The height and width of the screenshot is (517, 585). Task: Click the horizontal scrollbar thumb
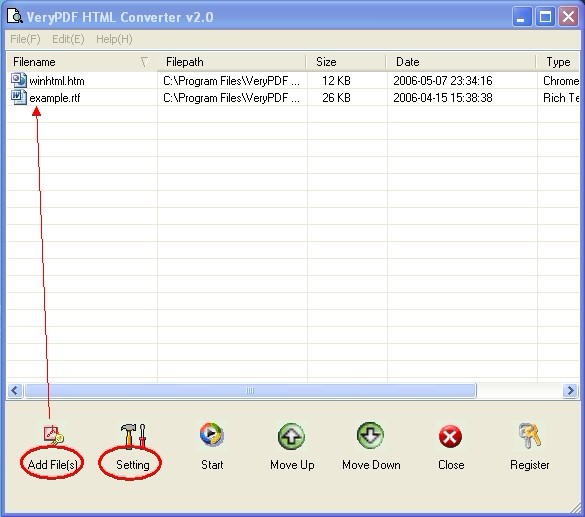(250, 391)
